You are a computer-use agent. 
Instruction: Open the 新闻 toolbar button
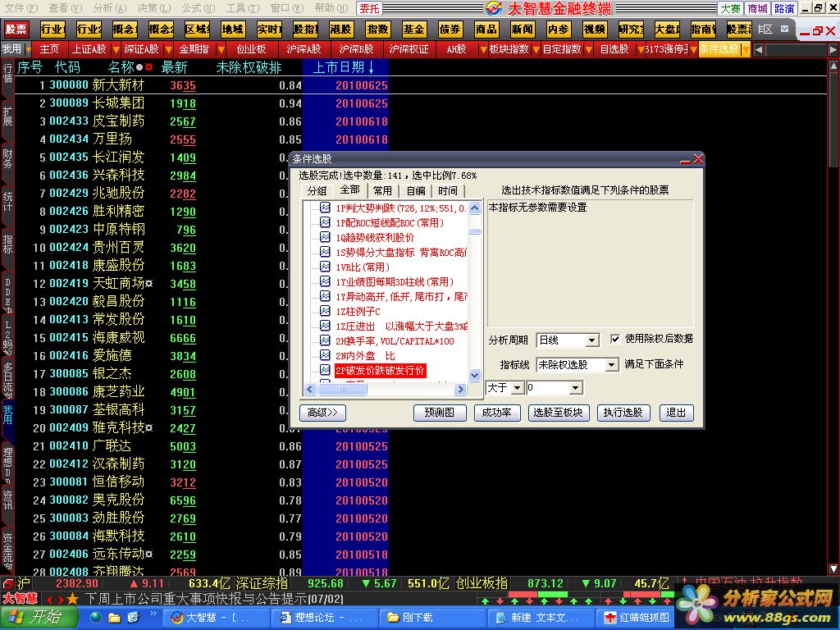tap(522, 30)
